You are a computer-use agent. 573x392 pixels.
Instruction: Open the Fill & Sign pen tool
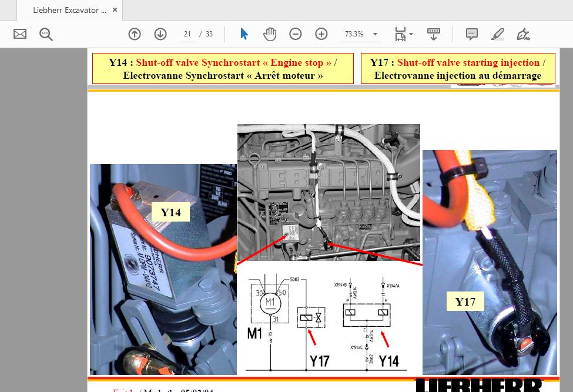click(x=522, y=34)
